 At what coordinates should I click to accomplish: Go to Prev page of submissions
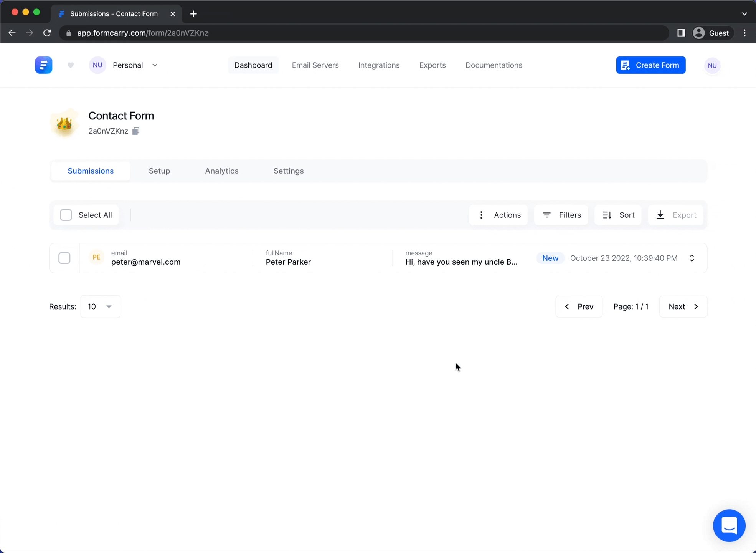(579, 306)
